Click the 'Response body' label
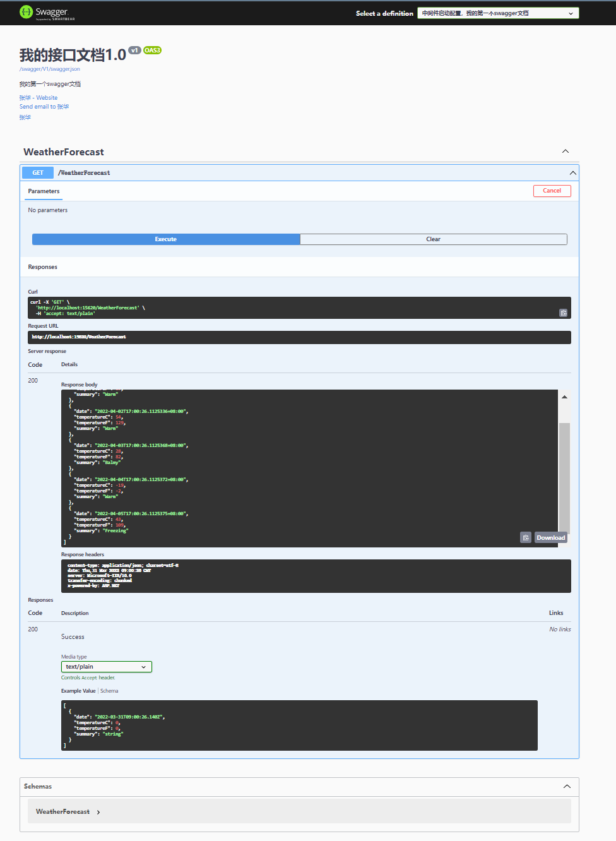The image size is (616, 841). click(80, 385)
